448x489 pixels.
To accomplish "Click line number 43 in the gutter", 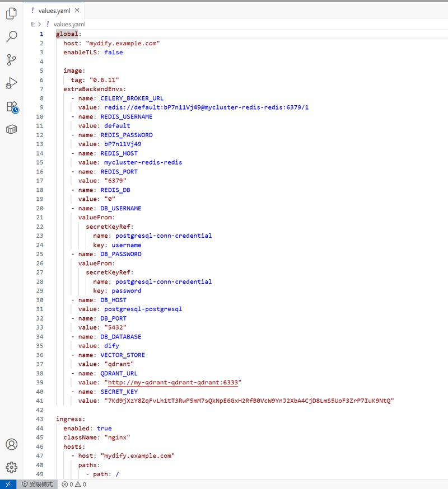I will [x=39, y=419].
